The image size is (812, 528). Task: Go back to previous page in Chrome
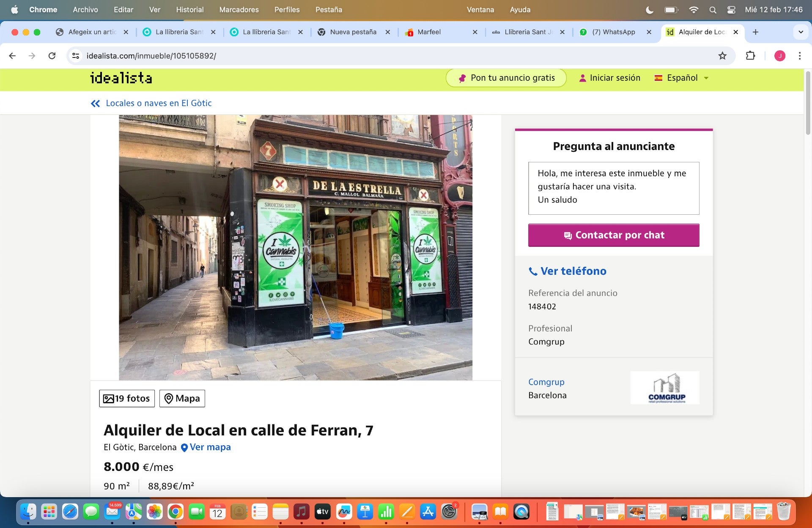[x=12, y=56]
